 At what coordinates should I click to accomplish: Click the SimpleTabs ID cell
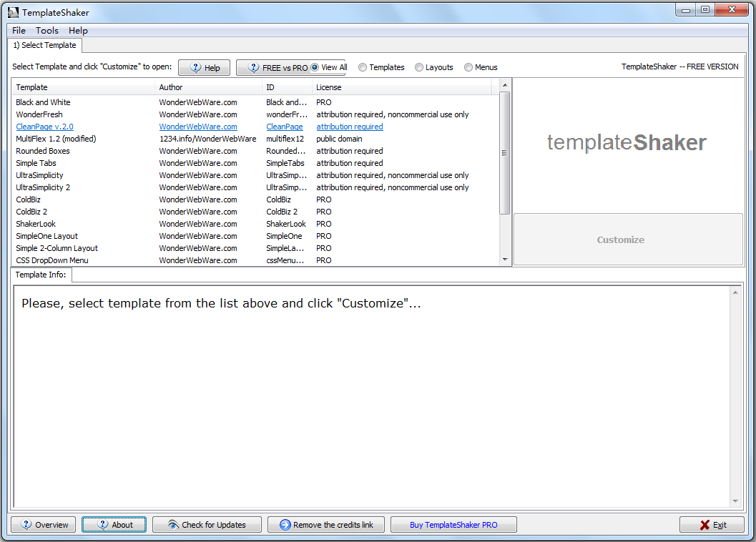[x=285, y=163]
